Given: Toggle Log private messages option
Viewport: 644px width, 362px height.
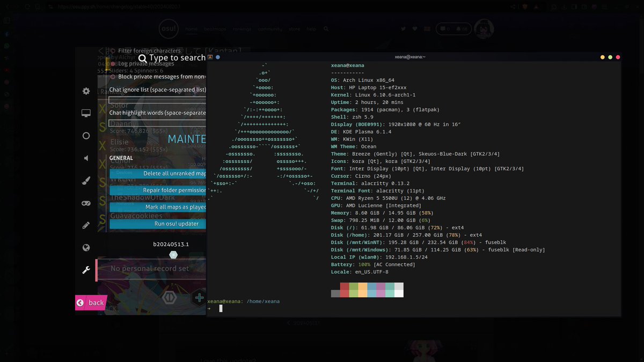Looking at the screenshot, I should tap(142, 64).
